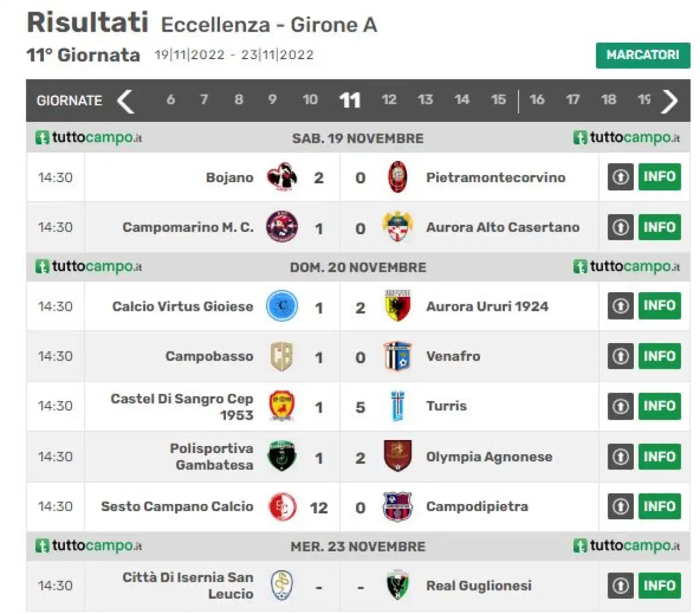
Task: Click the Turris team logo
Action: click(398, 406)
